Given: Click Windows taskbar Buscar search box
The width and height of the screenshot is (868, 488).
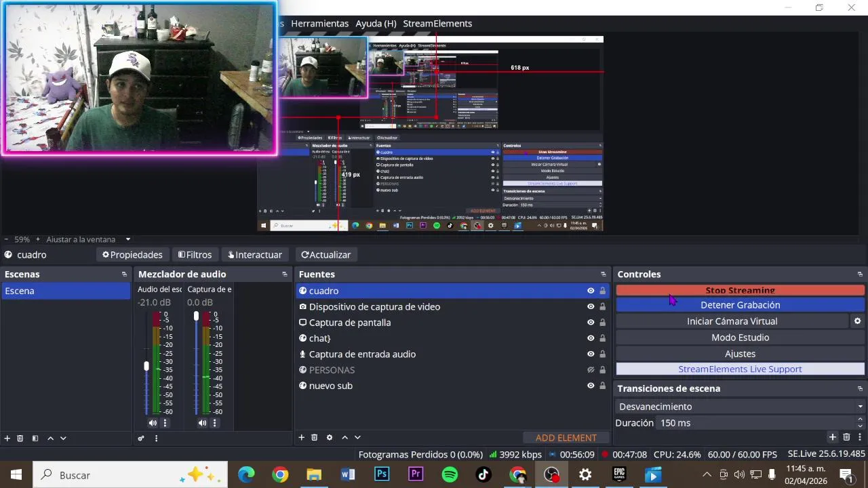Looking at the screenshot, I should [130, 475].
